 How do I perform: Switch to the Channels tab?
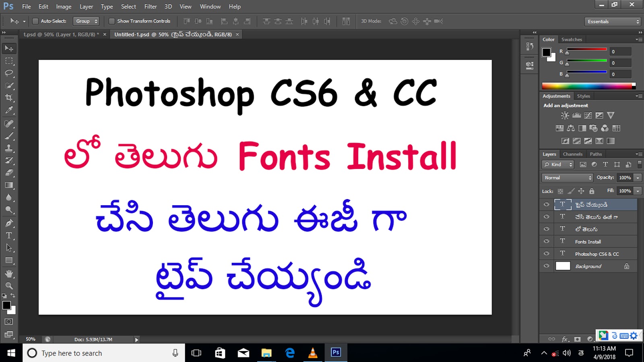(x=572, y=154)
